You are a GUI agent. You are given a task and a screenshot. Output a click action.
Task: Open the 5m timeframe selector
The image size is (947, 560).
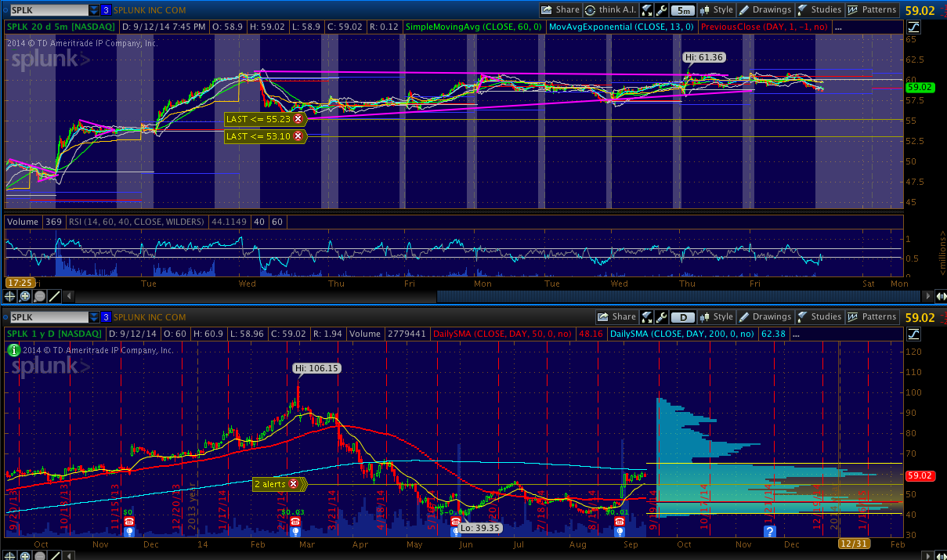pos(682,10)
